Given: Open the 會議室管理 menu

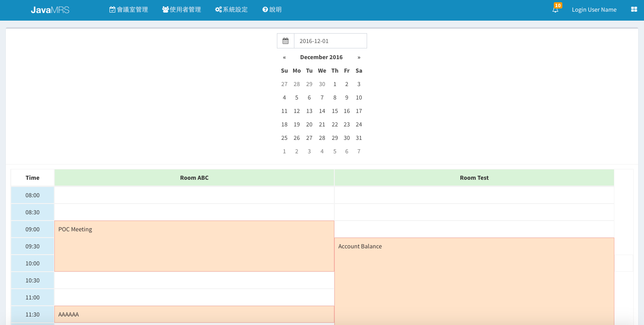Looking at the screenshot, I should coord(129,9).
